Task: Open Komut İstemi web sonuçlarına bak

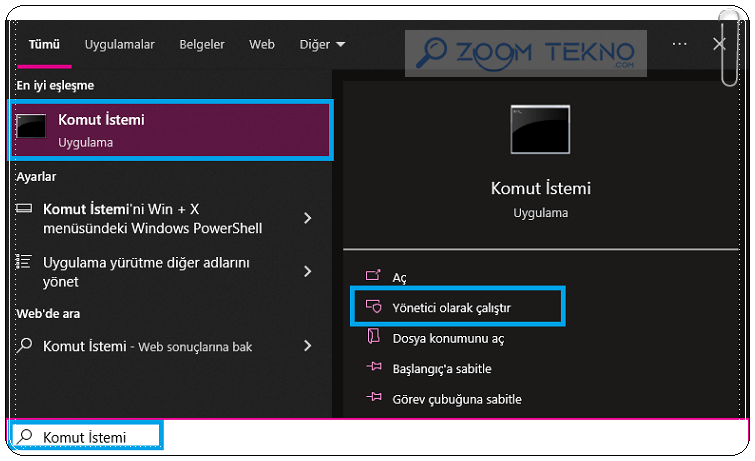Action: (x=147, y=346)
